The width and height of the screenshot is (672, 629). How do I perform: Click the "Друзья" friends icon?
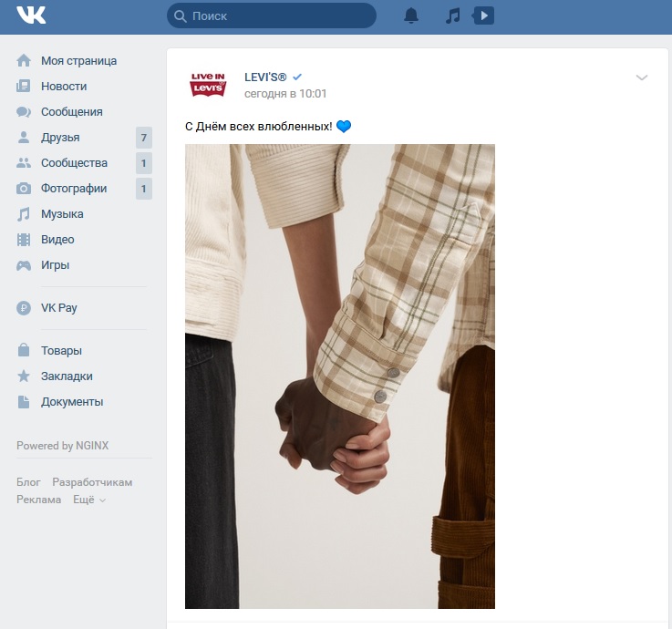(x=24, y=138)
